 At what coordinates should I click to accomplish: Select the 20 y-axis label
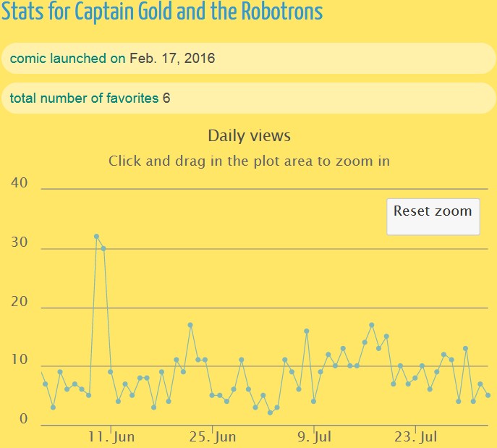[20, 303]
